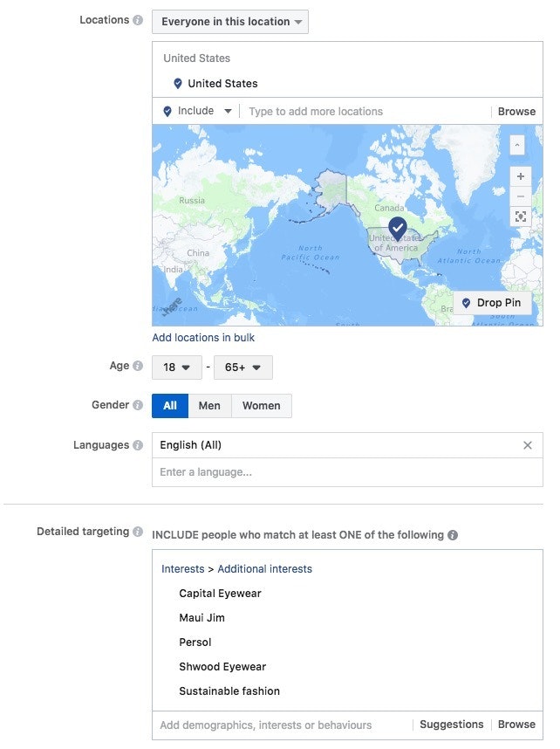
Task: Open maximum age 65+ dropdown
Action: (243, 368)
